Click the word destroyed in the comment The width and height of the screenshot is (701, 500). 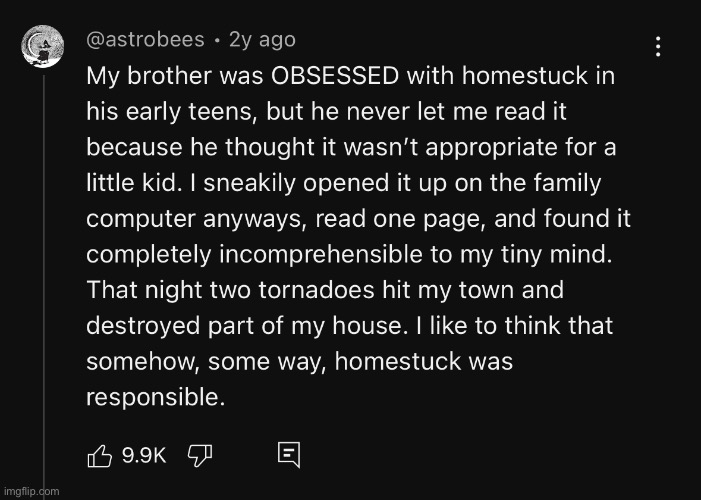144,326
